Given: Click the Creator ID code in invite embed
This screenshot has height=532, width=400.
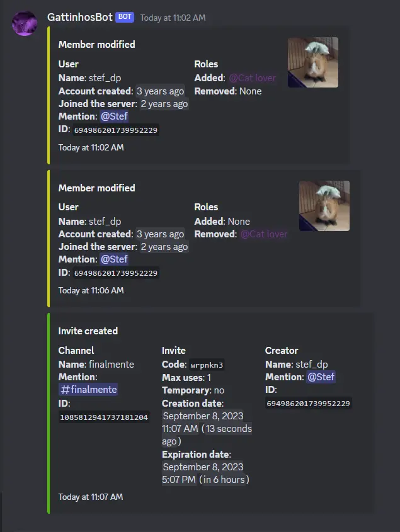Looking at the screenshot, I should [308, 404].
